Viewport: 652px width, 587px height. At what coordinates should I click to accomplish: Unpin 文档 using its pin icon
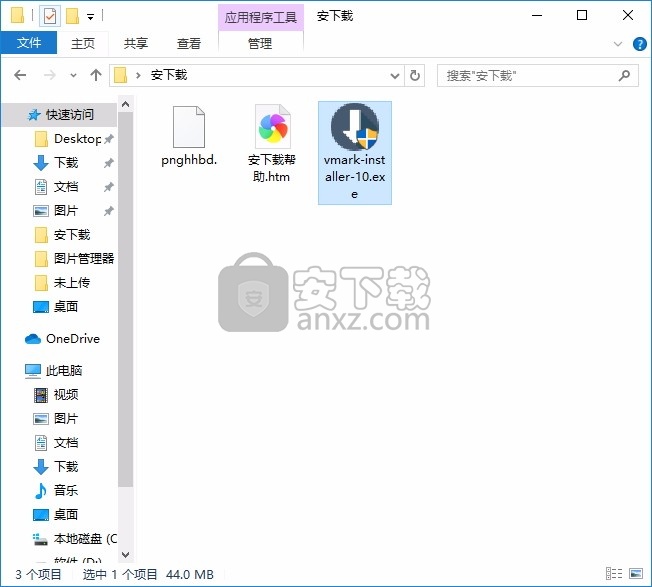(109, 187)
